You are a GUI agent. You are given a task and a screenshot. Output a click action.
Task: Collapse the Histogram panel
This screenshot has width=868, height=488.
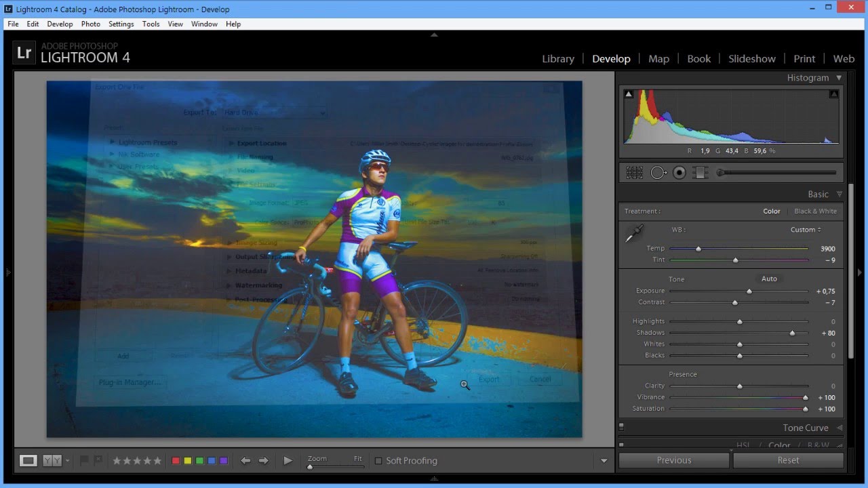(839, 78)
